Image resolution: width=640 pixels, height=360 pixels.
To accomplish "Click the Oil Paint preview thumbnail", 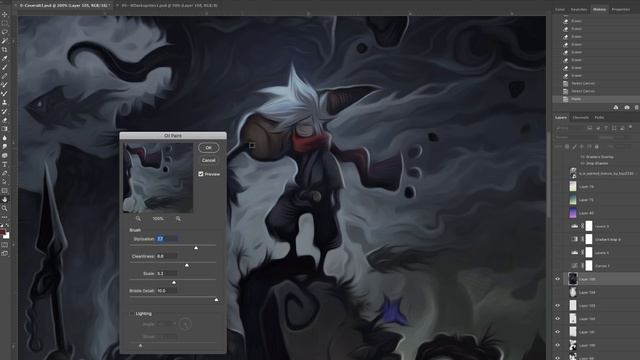I will coord(158,178).
